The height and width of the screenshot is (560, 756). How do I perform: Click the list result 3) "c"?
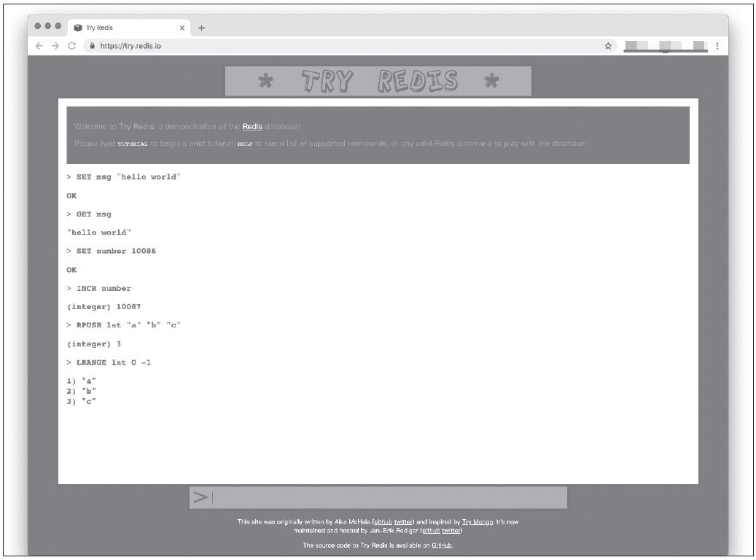[82, 401]
